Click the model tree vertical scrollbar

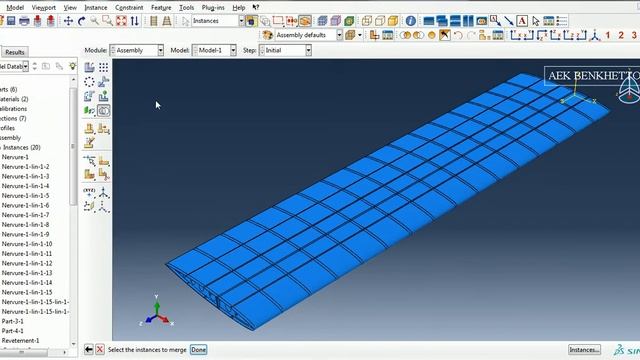(73, 147)
